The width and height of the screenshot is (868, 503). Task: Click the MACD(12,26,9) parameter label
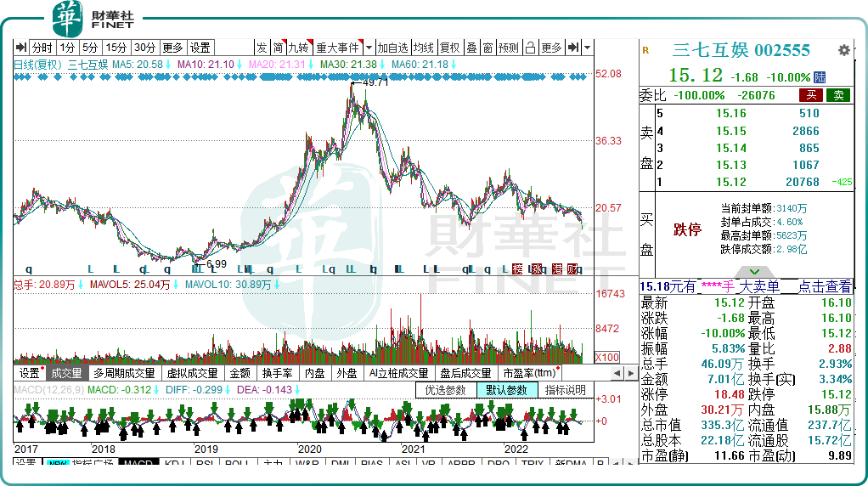tap(48, 390)
